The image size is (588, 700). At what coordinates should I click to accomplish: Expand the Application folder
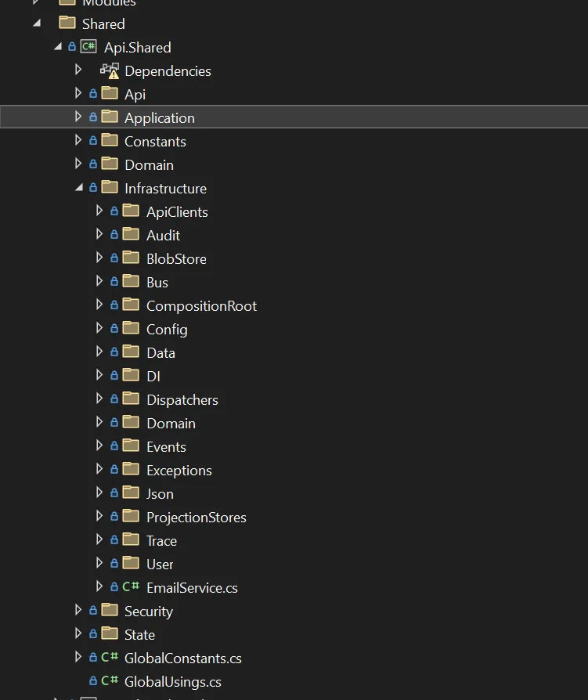click(x=78, y=117)
